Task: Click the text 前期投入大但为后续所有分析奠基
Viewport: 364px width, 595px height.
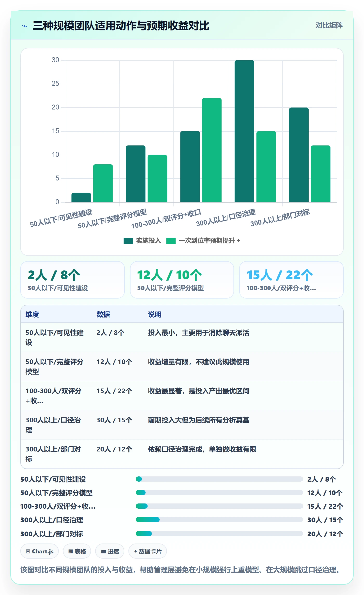Action: click(199, 420)
